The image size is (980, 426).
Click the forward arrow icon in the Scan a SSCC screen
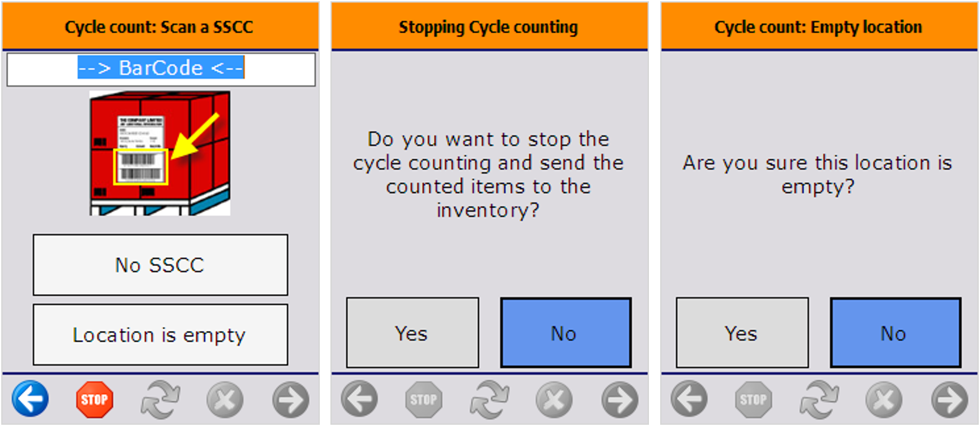pyautogui.click(x=290, y=399)
